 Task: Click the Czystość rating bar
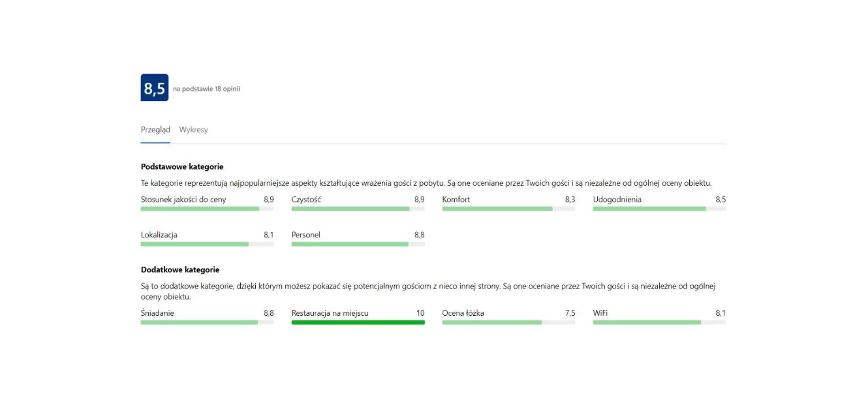[x=357, y=209]
